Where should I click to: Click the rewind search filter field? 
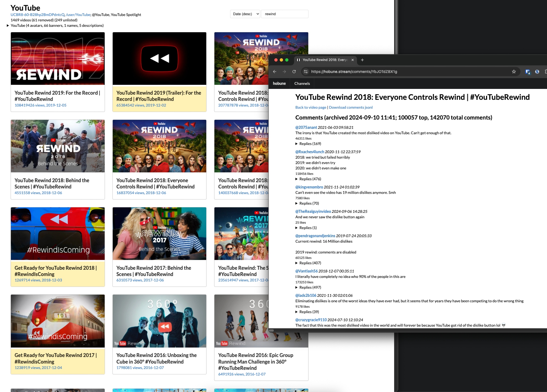tap(285, 14)
